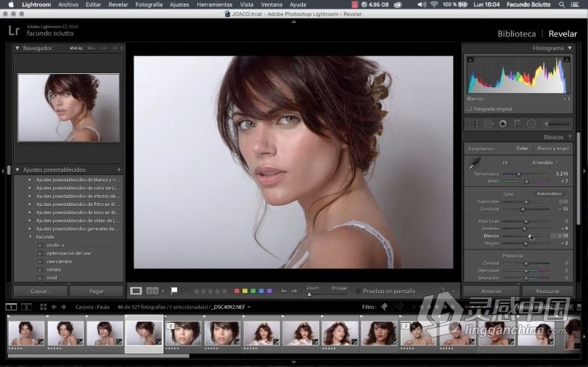588x367 pixels.
Task: Navigate forward using filmstrip forward arrow
Action: tap(63, 307)
